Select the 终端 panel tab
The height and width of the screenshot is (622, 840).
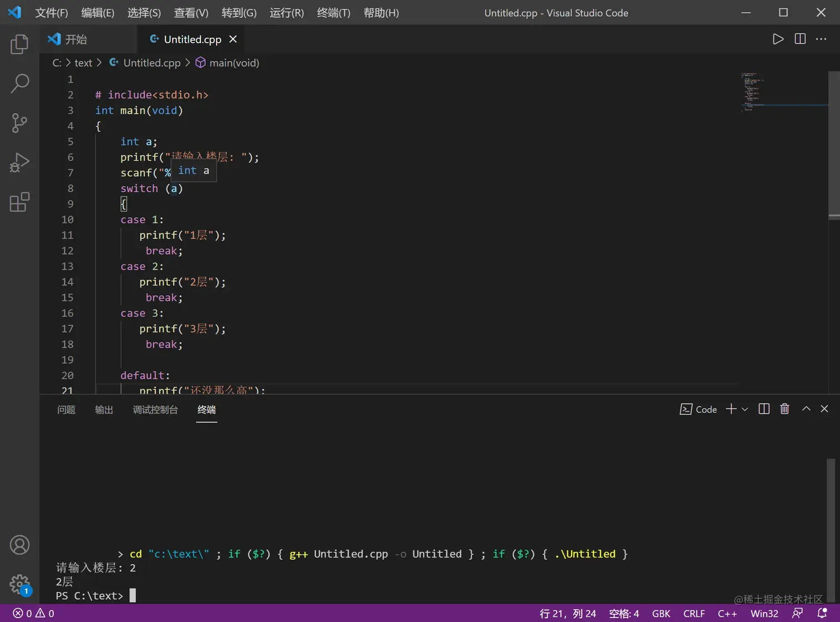[207, 410]
